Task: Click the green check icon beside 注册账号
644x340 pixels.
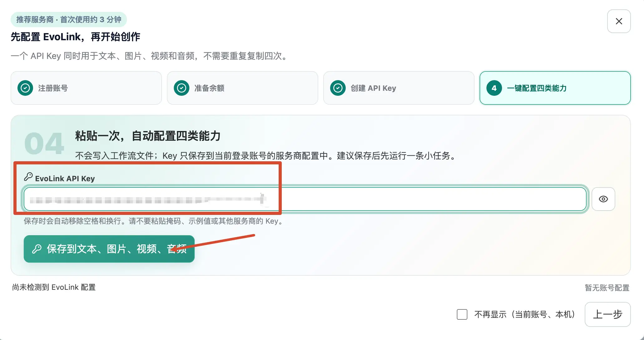Action: pyautogui.click(x=25, y=88)
